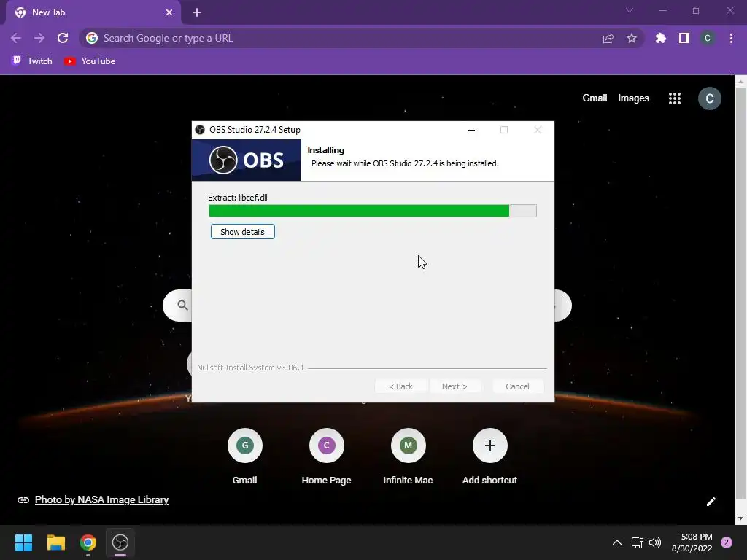Open network settings from the tray
Image resolution: width=747 pixels, height=560 pixels.
click(638, 542)
